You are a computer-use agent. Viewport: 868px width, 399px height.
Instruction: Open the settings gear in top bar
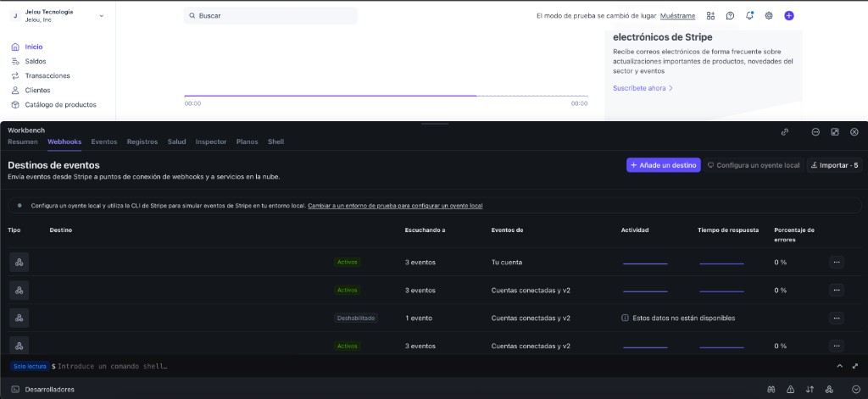(x=769, y=16)
